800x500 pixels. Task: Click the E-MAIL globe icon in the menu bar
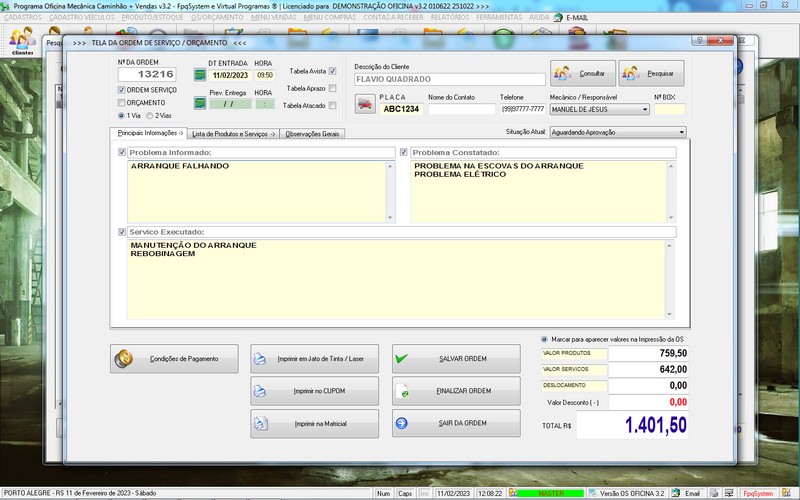558,17
